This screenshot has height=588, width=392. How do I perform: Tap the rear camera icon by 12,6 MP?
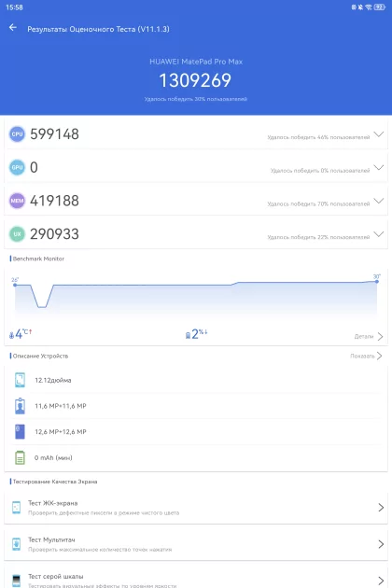(20, 431)
